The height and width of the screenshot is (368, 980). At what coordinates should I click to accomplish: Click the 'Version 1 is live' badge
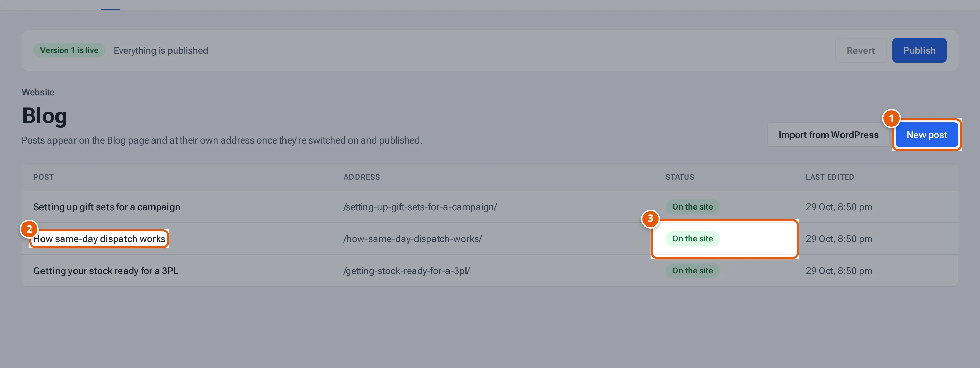(x=69, y=50)
